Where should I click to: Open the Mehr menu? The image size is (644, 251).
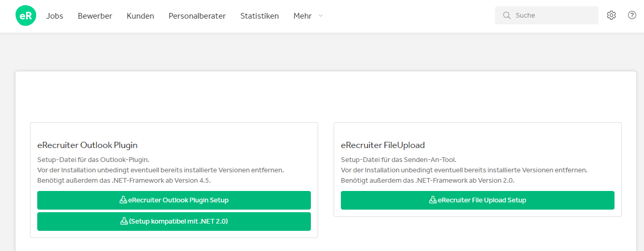tap(303, 16)
